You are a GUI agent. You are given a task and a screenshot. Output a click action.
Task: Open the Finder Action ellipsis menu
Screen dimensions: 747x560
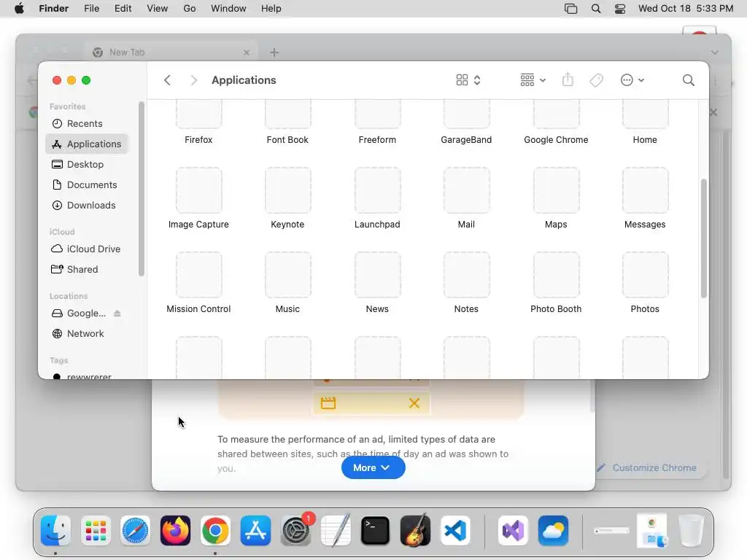point(632,80)
